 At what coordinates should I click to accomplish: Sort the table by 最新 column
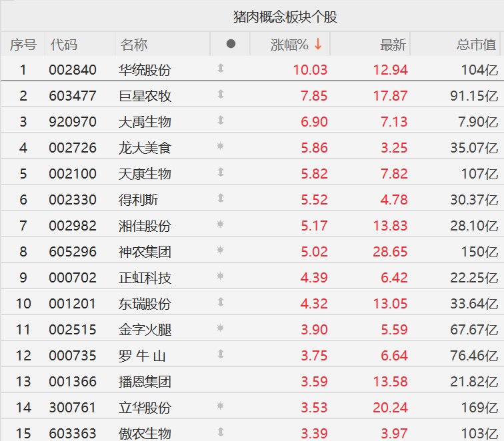392,45
